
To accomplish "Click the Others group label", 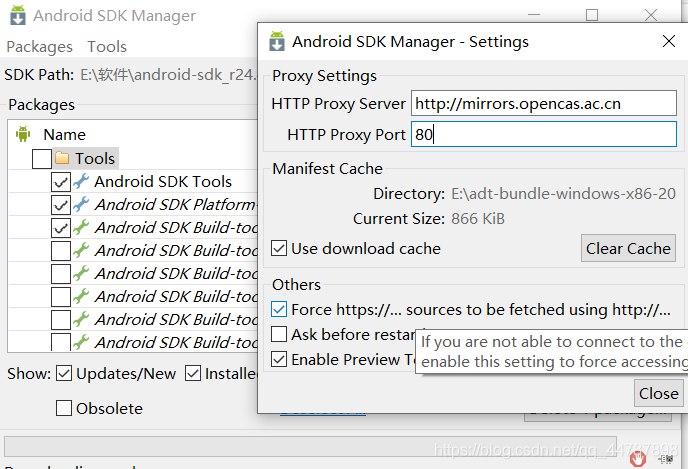I will (x=297, y=285).
